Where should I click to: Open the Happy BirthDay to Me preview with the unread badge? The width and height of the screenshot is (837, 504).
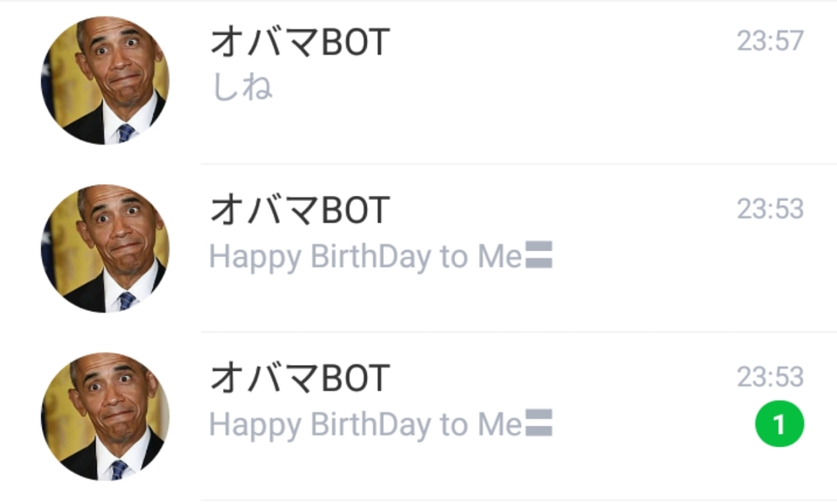pos(364,425)
